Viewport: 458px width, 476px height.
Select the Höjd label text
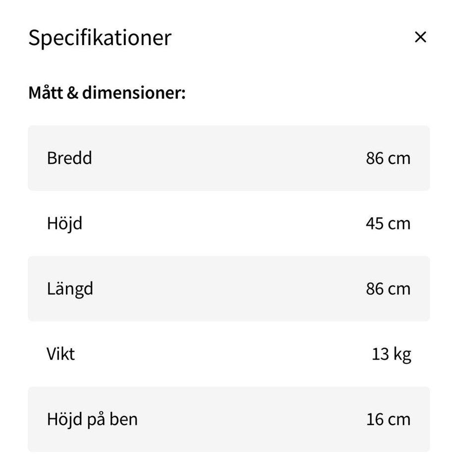coord(64,223)
